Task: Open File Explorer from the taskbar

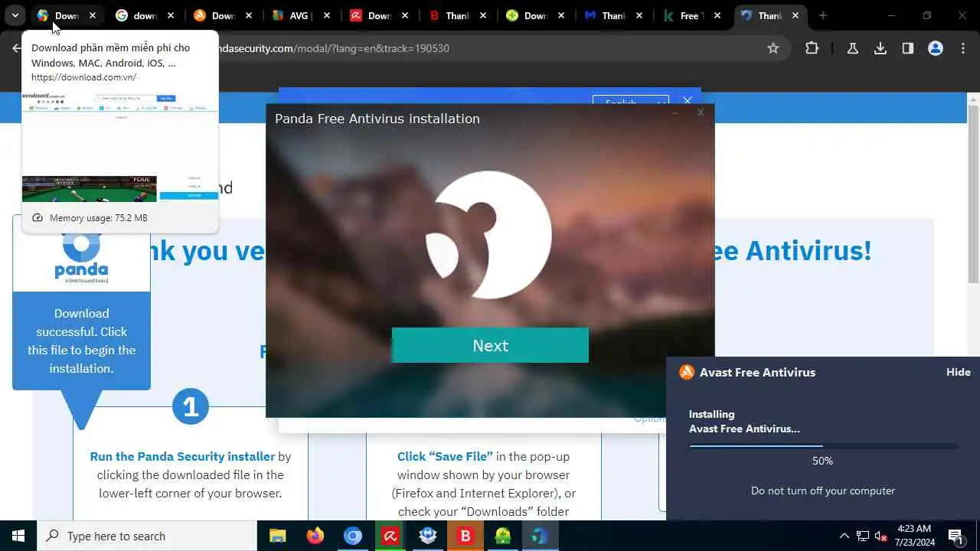Action: coord(277,536)
